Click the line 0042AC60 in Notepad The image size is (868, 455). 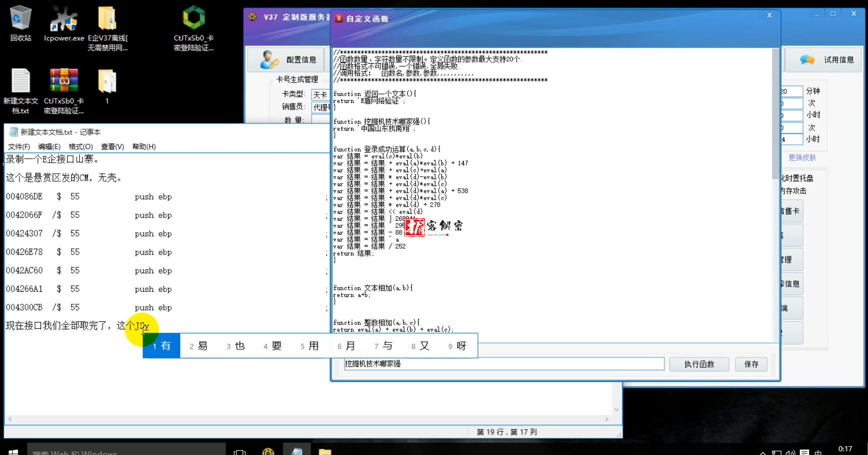click(89, 271)
